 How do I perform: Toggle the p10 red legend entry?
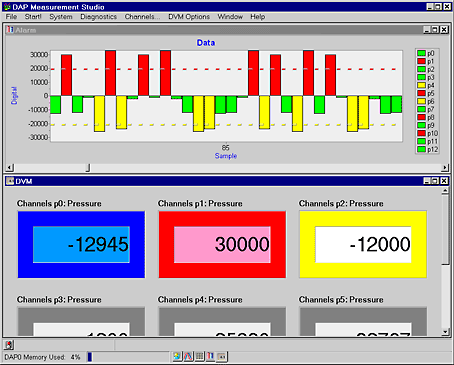pyautogui.click(x=428, y=133)
